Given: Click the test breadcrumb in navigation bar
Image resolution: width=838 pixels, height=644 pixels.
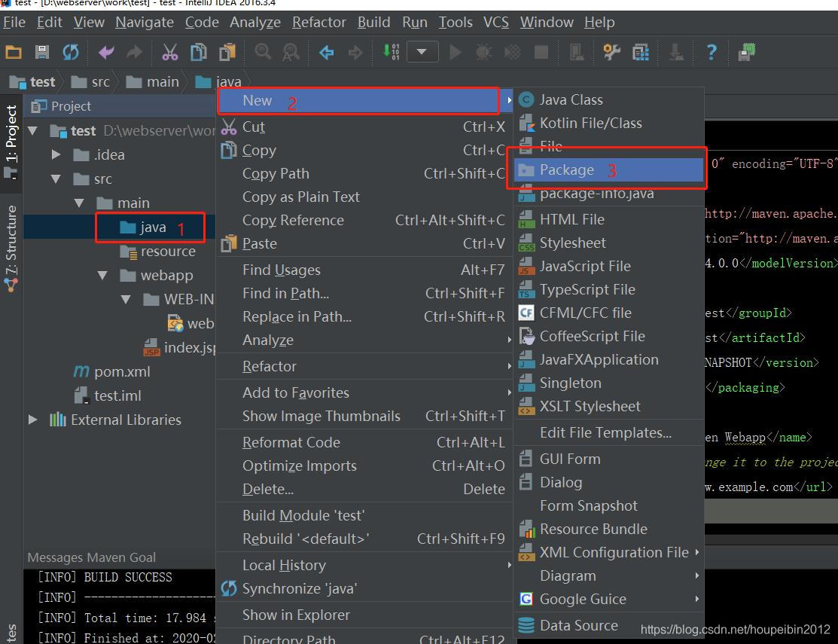Looking at the screenshot, I should [32, 82].
